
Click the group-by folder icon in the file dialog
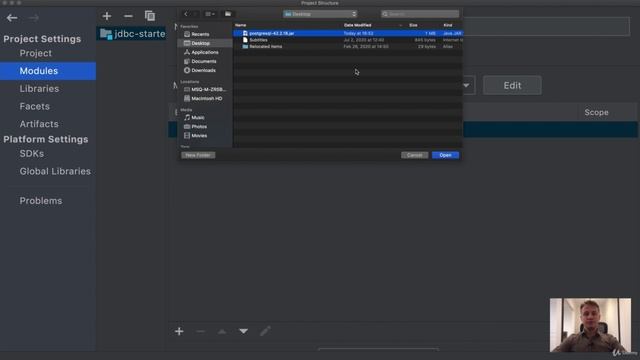click(x=228, y=14)
